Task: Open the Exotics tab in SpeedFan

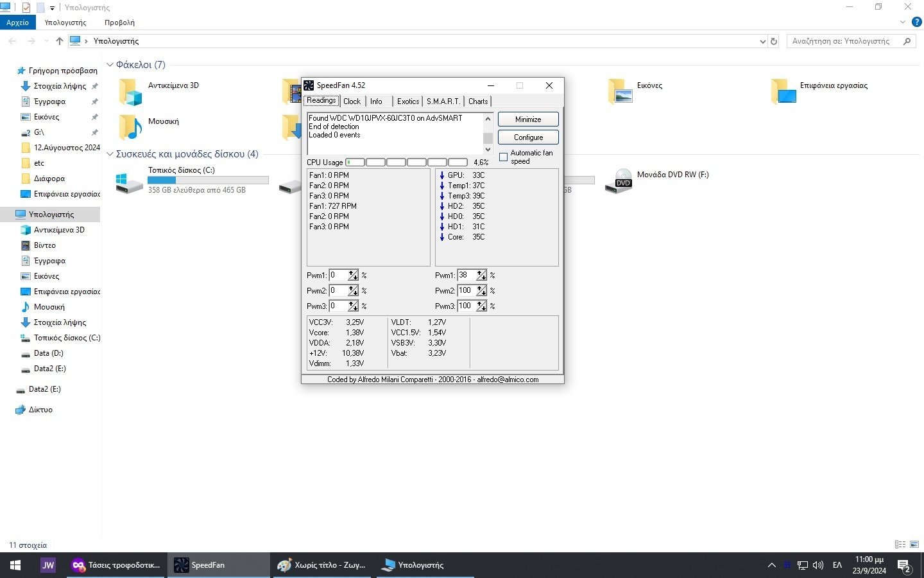Action: coord(408,101)
